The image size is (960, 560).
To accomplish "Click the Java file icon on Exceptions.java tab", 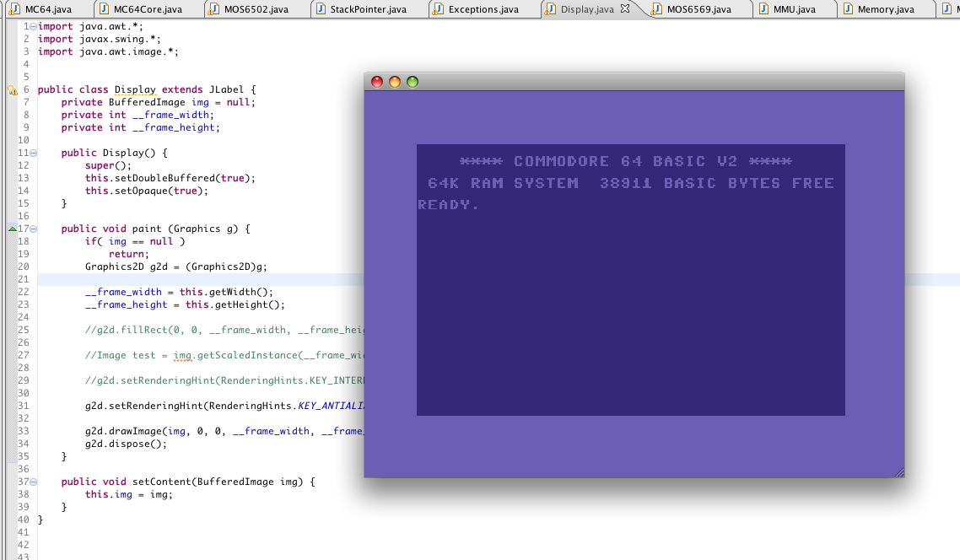I will pyautogui.click(x=439, y=8).
